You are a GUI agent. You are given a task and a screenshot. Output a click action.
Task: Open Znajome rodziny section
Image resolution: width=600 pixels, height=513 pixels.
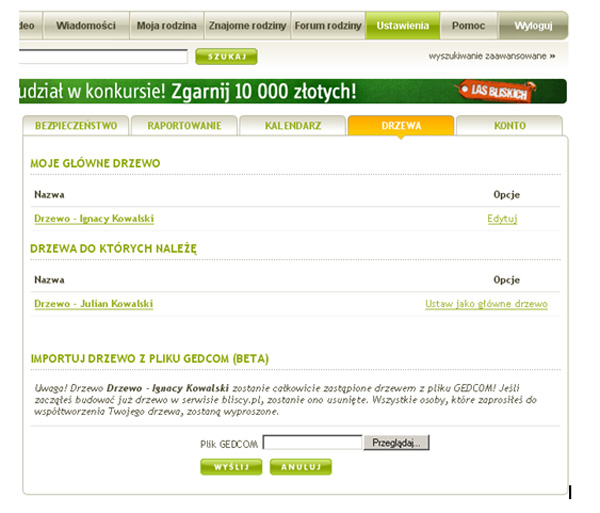[248, 26]
